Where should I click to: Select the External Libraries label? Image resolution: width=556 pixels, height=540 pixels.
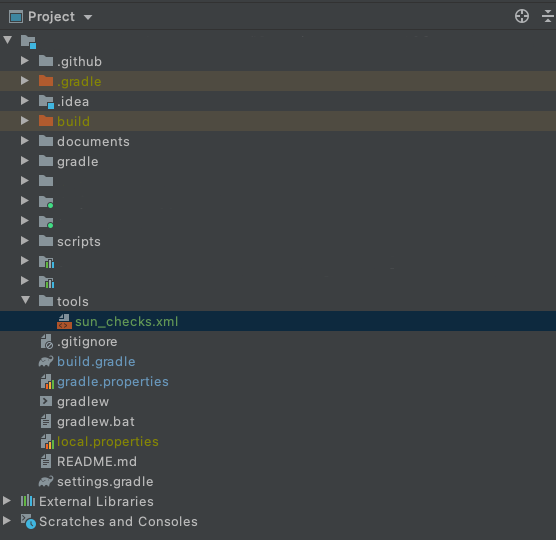click(x=96, y=501)
